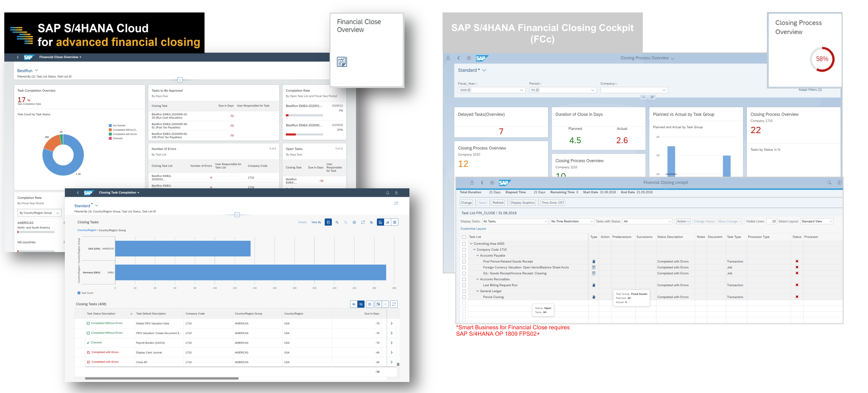Open the By Country/Region Group dropdown
This screenshot has width=868, height=393.
pos(39,213)
